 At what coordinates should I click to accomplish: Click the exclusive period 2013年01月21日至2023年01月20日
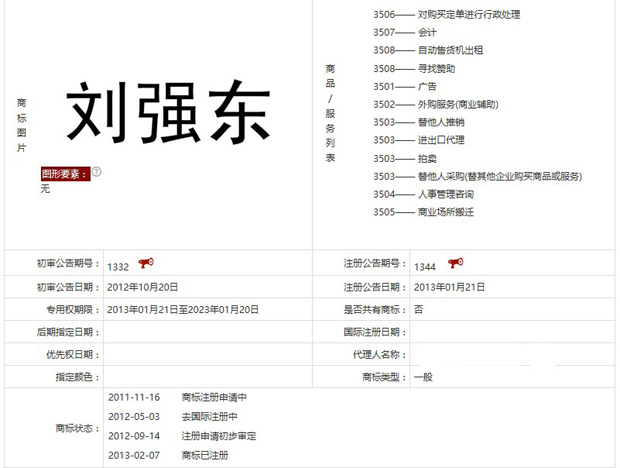183,309
